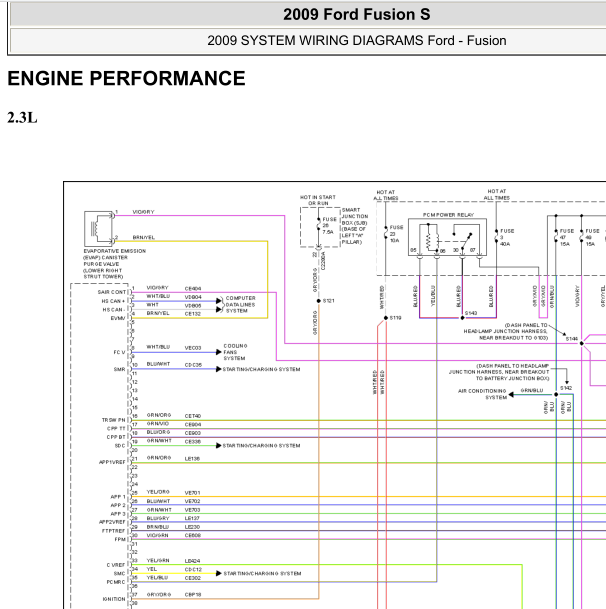606x609 pixels.
Task: Click the arrowhead pointing to Cooling Fans System
Action: coord(219,352)
